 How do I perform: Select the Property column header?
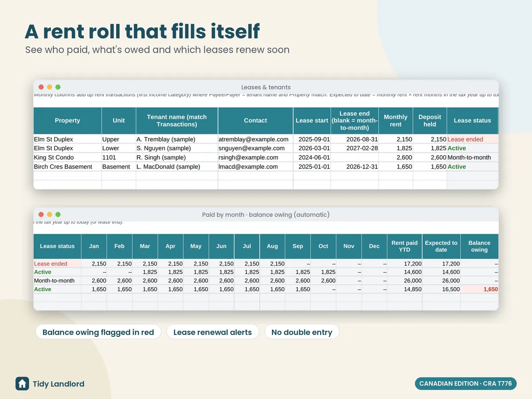67,121
